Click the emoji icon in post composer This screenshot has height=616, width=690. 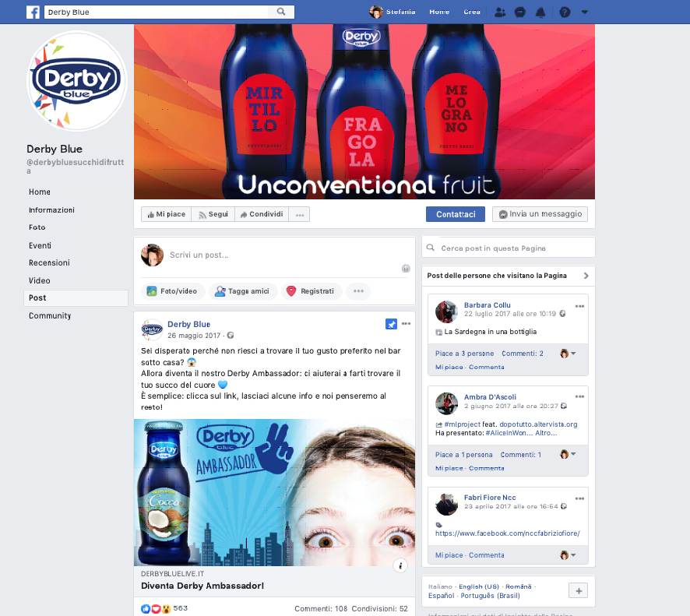coord(406,269)
